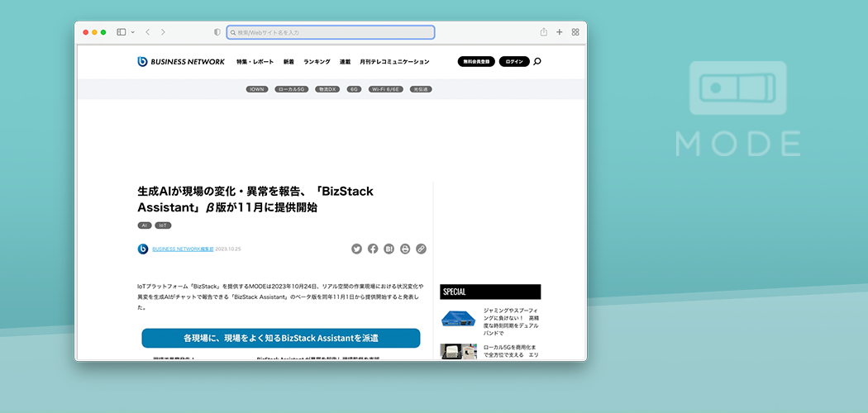Show Safari tab overview grid
This screenshot has height=413, width=868.
tap(575, 32)
